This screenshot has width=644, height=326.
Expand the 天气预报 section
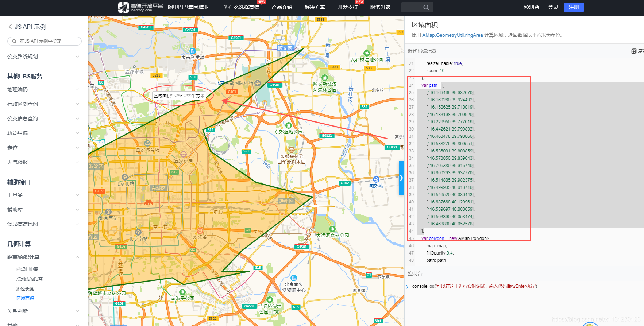coord(44,162)
